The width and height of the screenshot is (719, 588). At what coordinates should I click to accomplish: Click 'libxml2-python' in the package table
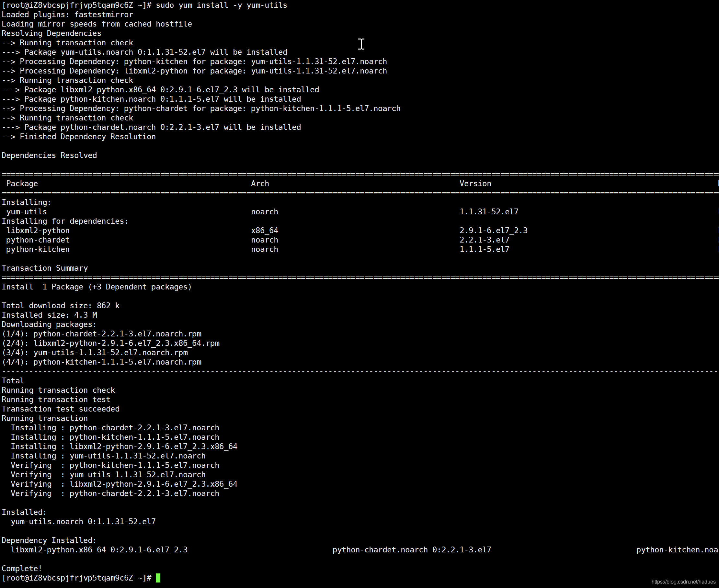pyautogui.click(x=38, y=231)
